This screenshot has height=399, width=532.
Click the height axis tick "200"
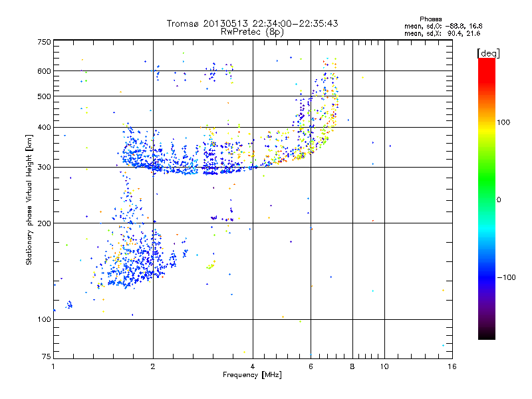click(44, 223)
